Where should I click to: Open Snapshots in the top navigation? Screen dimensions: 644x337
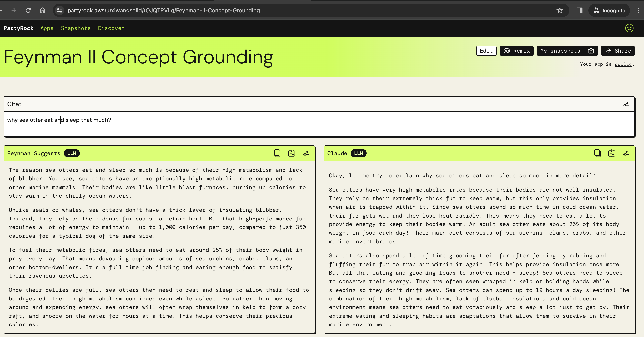76,28
